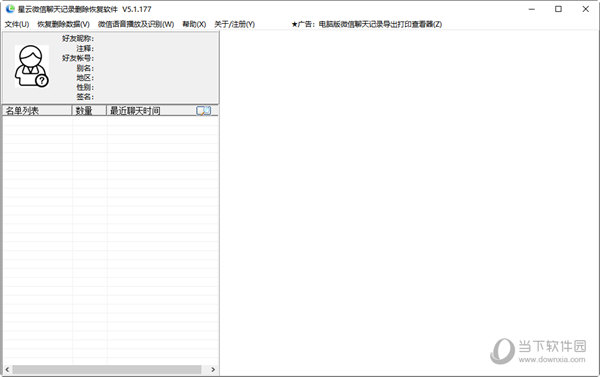
Task: Open the 恢复删除数据(V) menu
Action: (63, 24)
